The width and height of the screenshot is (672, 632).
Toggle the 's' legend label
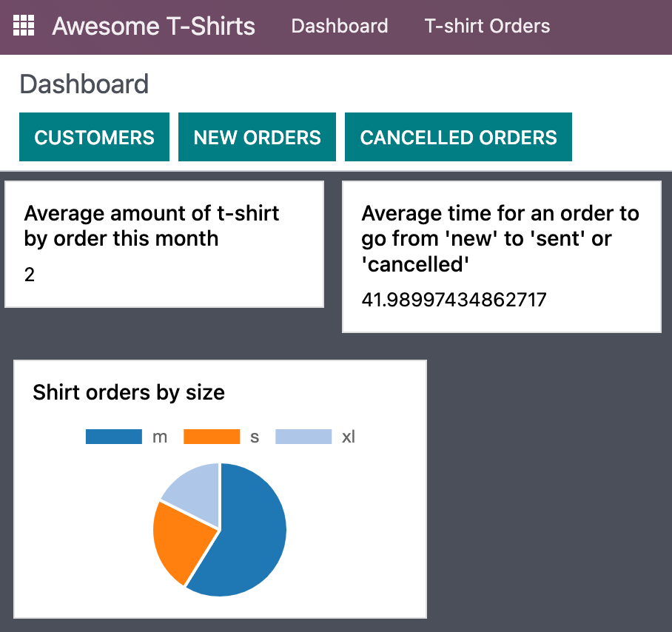click(255, 437)
